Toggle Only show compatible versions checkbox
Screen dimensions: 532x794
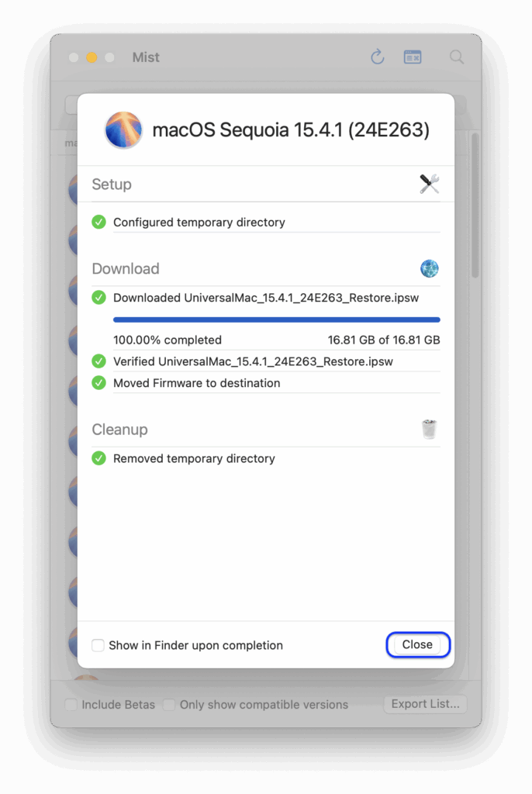click(x=169, y=705)
